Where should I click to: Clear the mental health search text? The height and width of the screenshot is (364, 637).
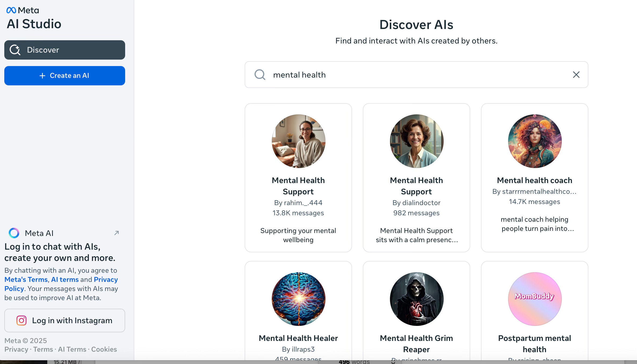576,75
